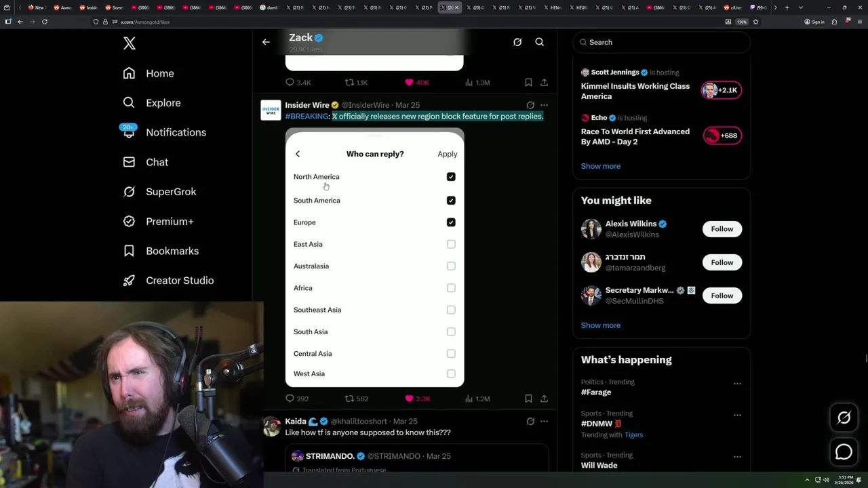The image size is (868, 488).
Task: Open options for #DNMW trend
Action: [x=737, y=415]
